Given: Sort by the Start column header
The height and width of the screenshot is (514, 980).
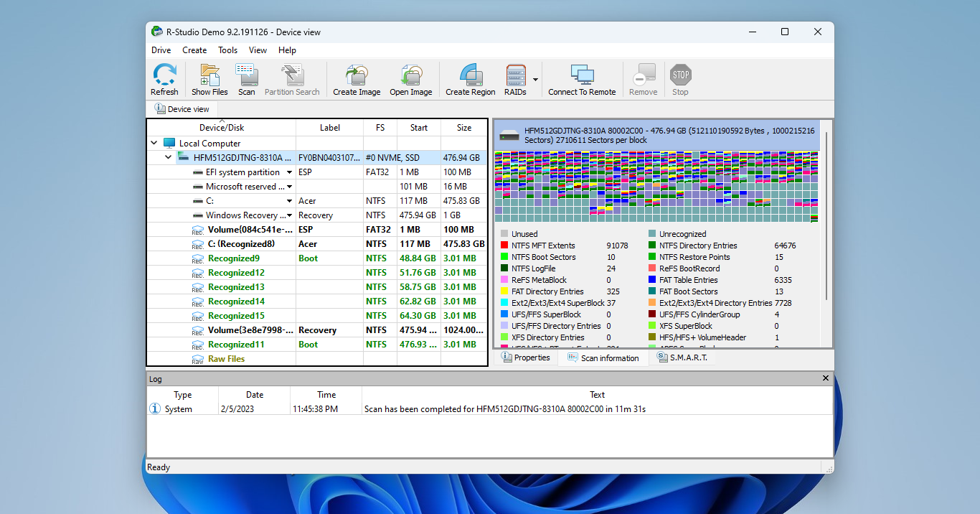Looking at the screenshot, I should point(419,128).
